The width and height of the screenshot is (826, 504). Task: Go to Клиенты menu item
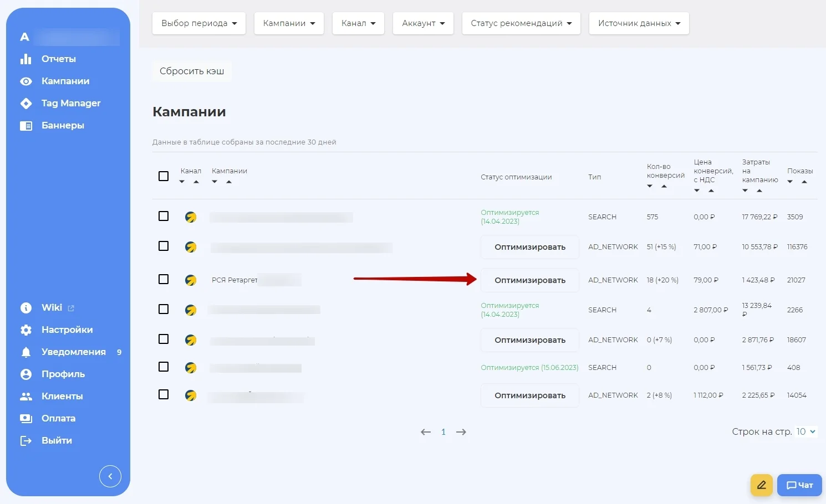[x=62, y=396]
